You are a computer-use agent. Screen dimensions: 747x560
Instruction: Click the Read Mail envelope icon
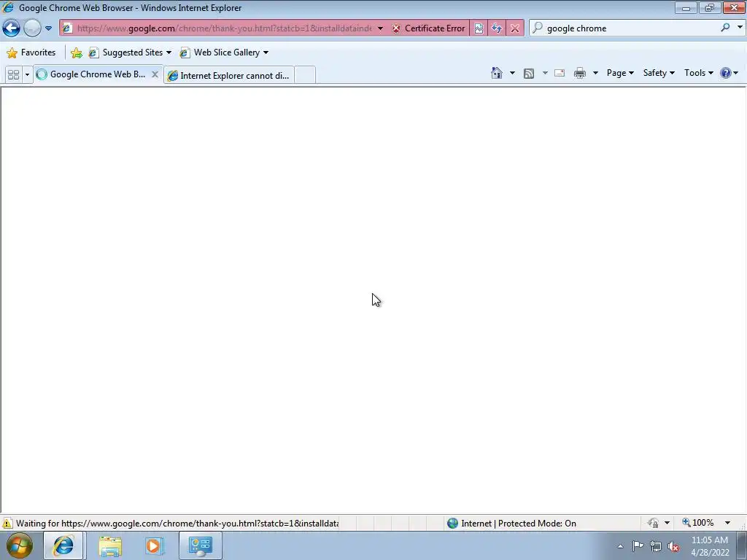[560, 73]
